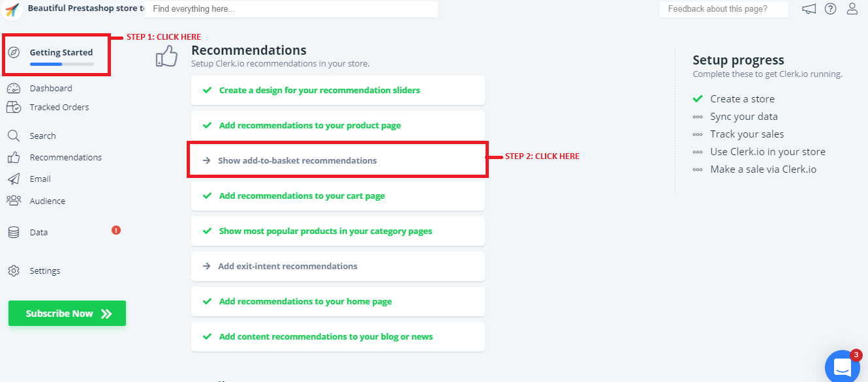The image size is (868, 382).
Task: Click the megaphone announcements icon
Action: (x=809, y=9)
